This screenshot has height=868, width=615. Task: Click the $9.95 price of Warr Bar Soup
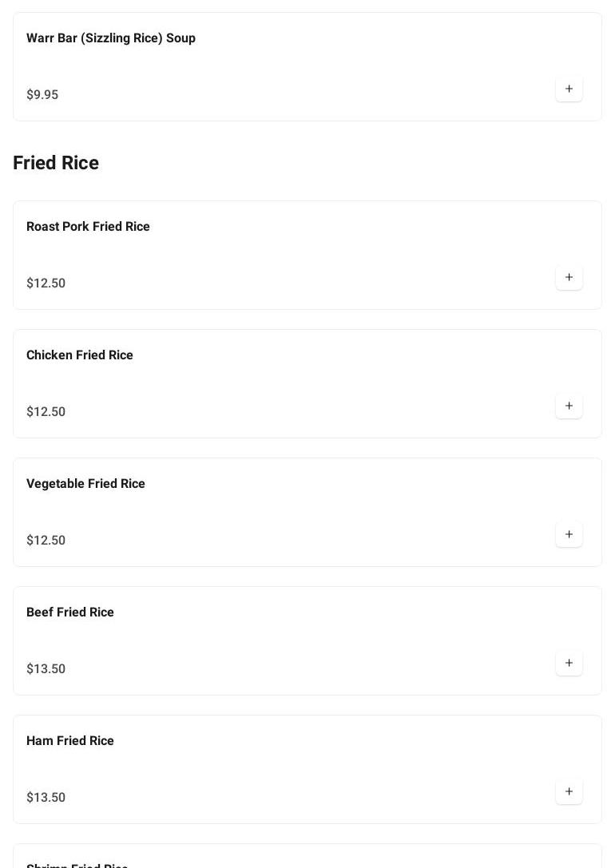click(x=42, y=95)
